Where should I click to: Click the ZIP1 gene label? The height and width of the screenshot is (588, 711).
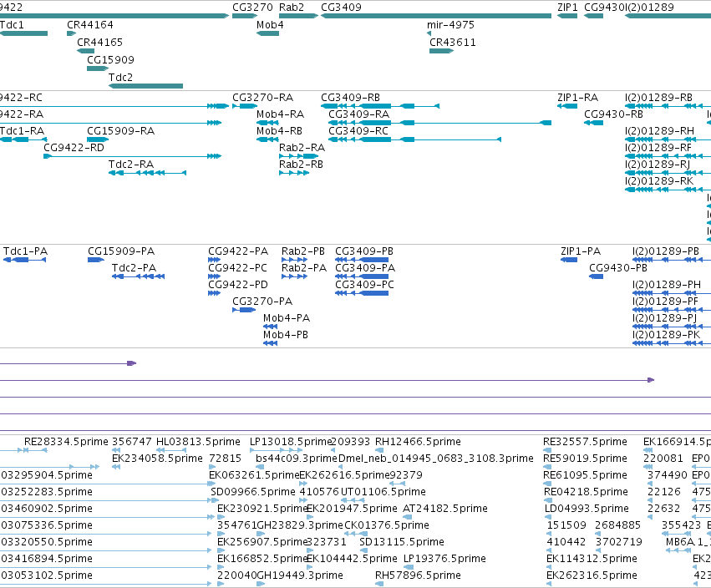pyautogui.click(x=567, y=8)
